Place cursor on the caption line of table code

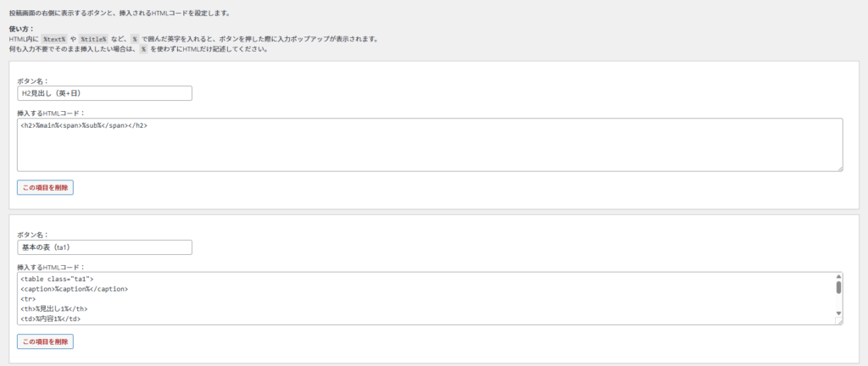[74, 289]
